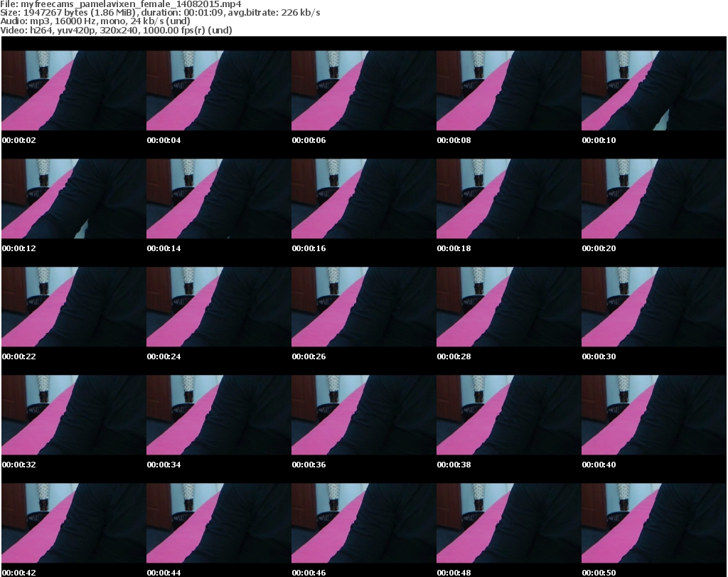Viewport: 728px width, 577px height.
Task: Select the thumbnail frame at 00:00:02
Action: coord(73,90)
